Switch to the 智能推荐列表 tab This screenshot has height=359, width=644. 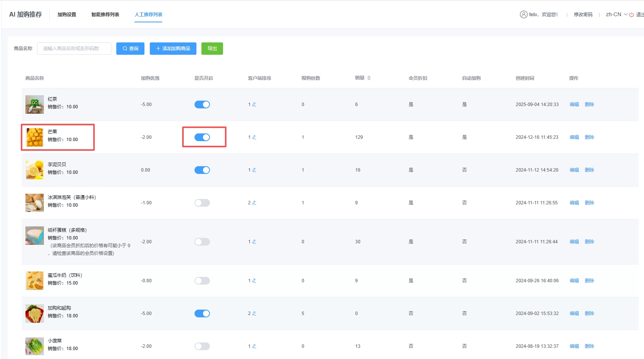(105, 15)
